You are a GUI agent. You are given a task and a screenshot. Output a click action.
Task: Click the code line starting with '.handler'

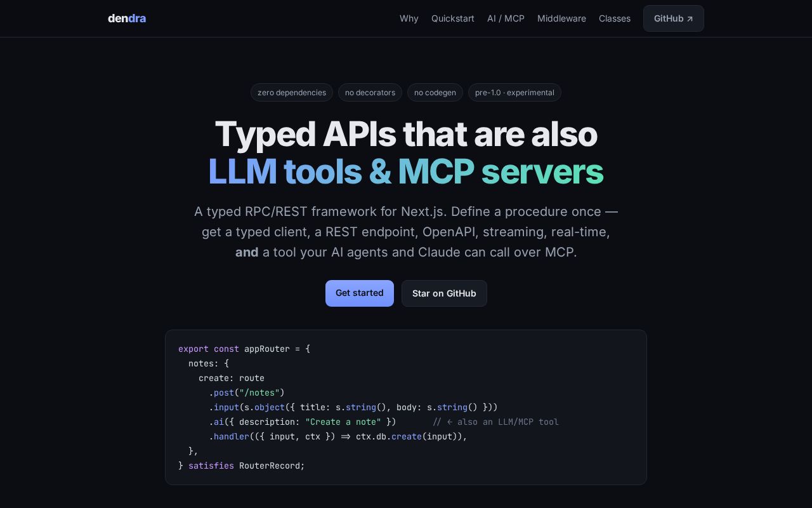338,437
